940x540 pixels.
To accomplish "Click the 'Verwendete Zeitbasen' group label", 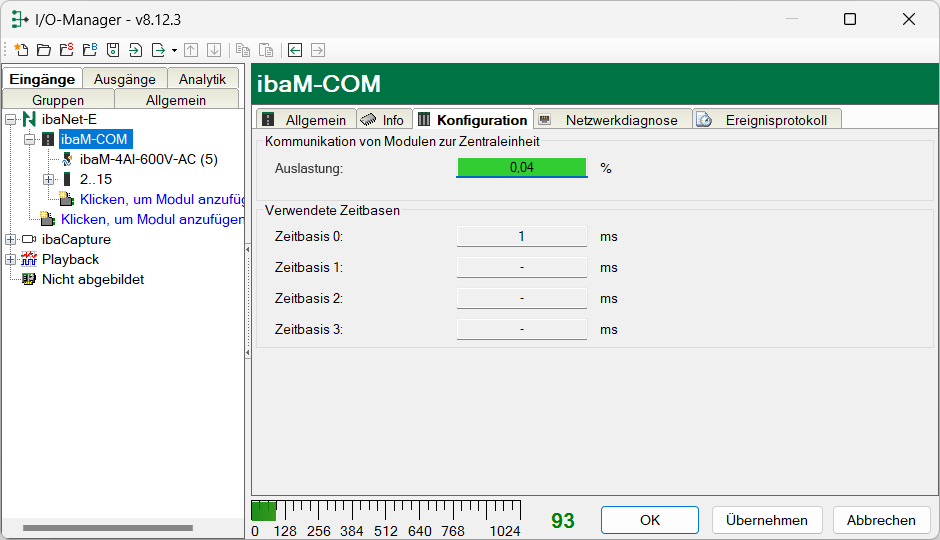I will click(332, 210).
